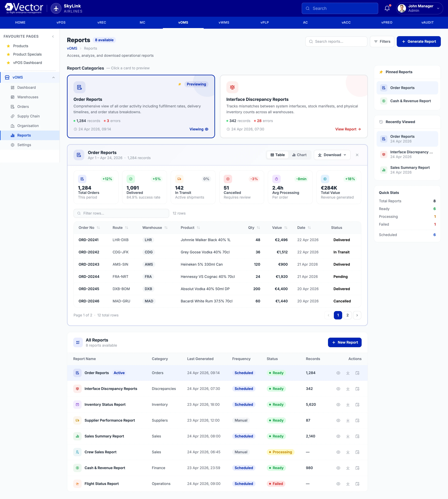Screen dimensions: 448x499
Task: Open Dashboard in the vOMS sidebar
Action: pyautogui.click(x=30, y=87)
